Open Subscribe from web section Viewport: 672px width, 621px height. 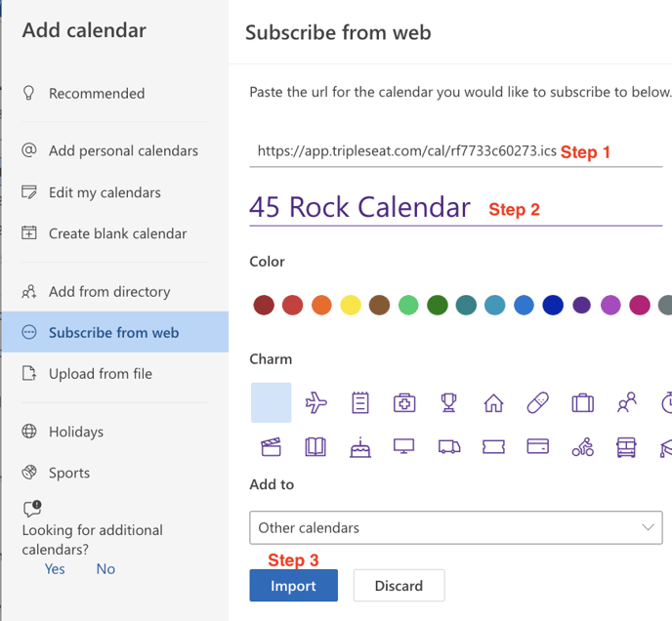click(x=113, y=333)
